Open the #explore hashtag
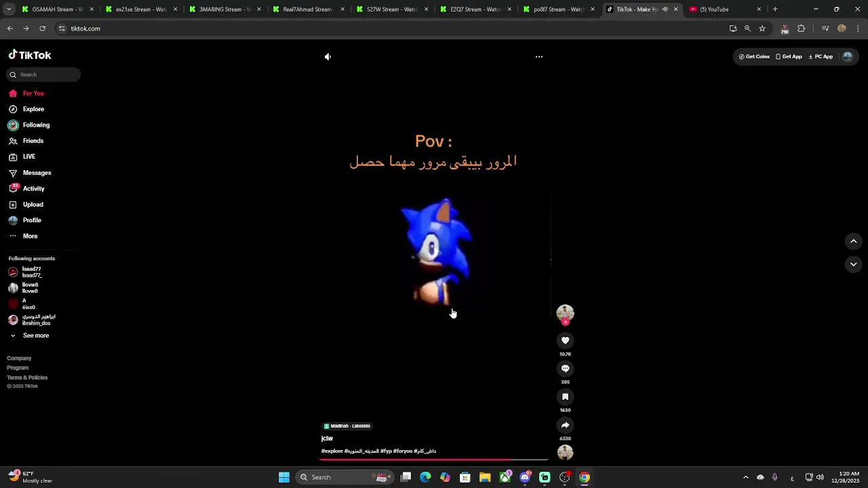Image resolution: width=868 pixels, height=488 pixels. pyautogui.click(x=332, y=451)
